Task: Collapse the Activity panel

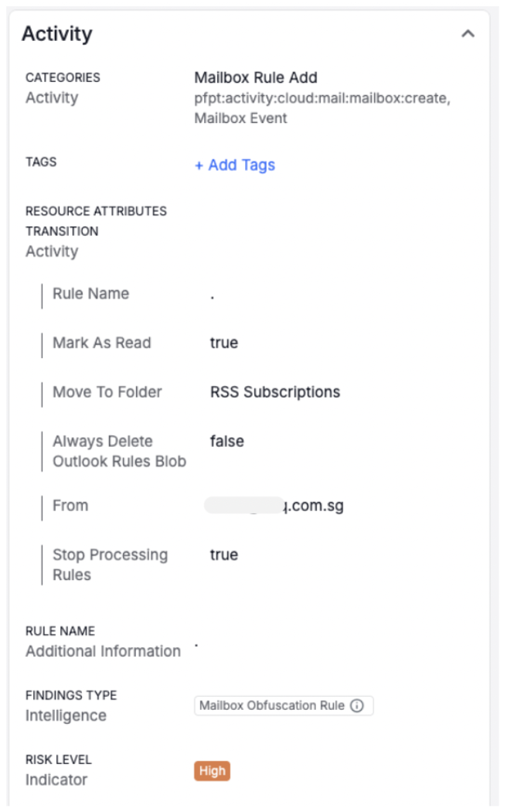Action: (x=467, y=34)
